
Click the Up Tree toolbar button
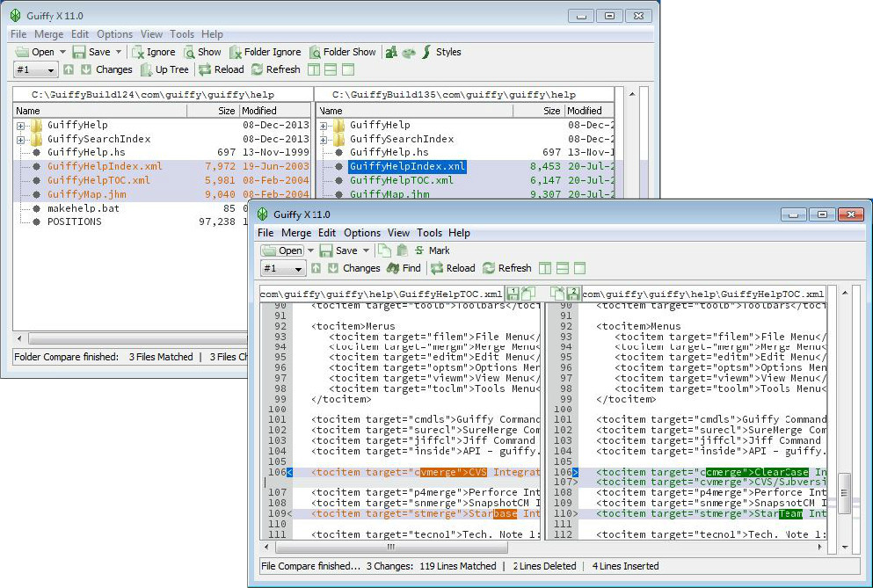click(164, 69)
